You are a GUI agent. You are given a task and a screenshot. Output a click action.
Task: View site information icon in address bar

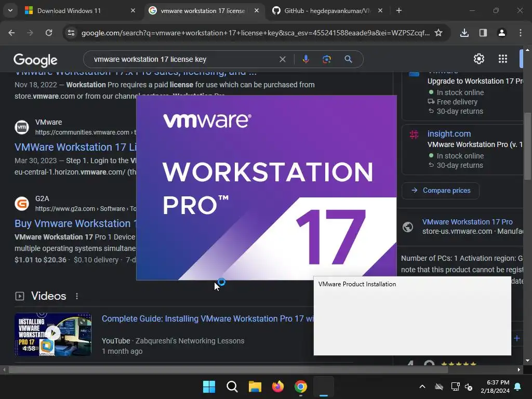[71, 33]
